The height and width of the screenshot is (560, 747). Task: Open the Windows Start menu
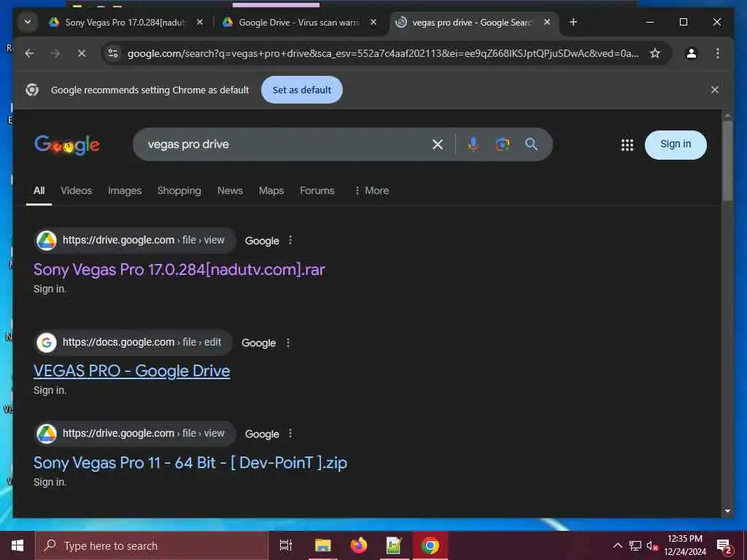(x=18, y=545)
